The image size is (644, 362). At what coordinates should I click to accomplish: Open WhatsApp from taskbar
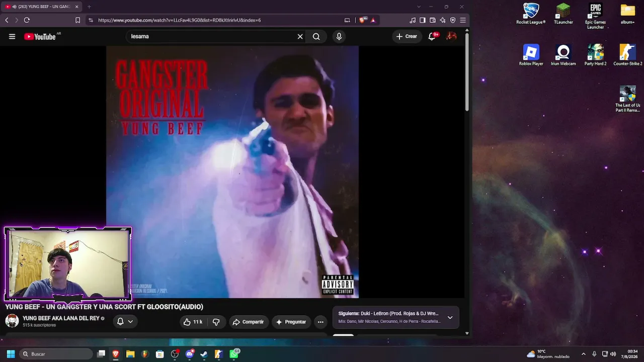point(233,354)
